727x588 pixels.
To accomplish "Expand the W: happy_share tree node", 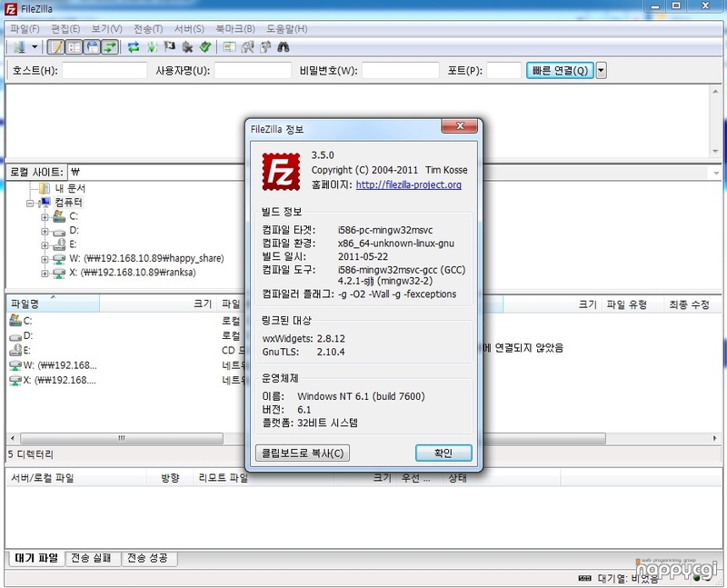I will 45,259.
